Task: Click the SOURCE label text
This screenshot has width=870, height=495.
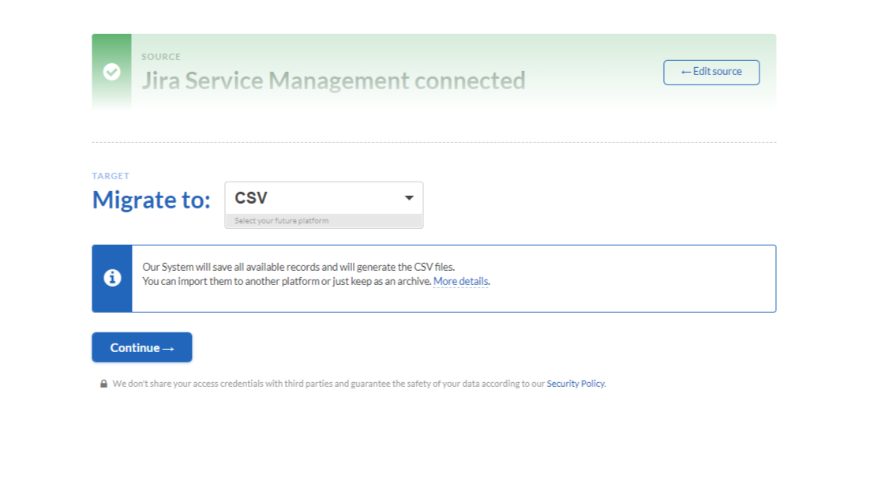Action: (x=161, y=57)
